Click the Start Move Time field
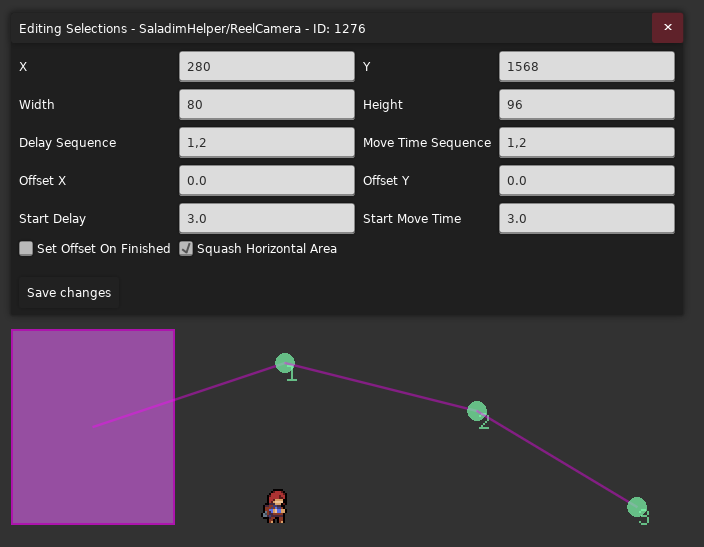The height and width of the screenshot is (547, 704). click(586, 218)
